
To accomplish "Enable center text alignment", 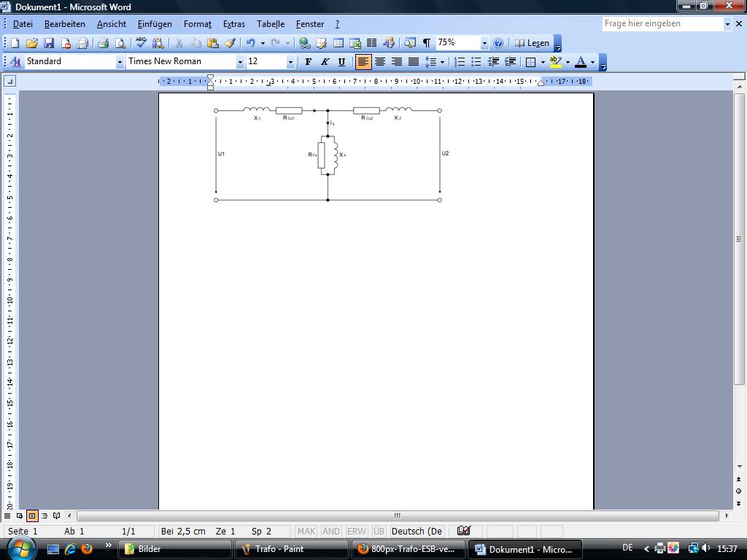I will point(379,62).
